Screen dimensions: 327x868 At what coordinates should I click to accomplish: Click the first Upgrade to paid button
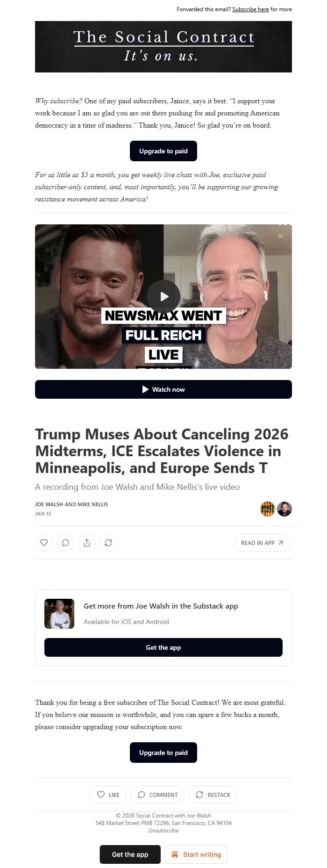pyautogui.click(x=163, y=151)
